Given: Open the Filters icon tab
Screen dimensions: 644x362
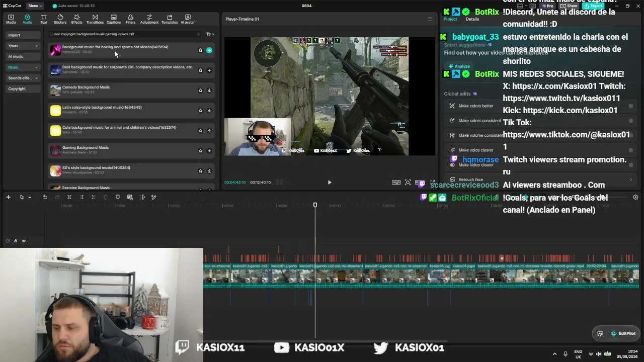Looking at the screenshot, I should tap(130, 19).
